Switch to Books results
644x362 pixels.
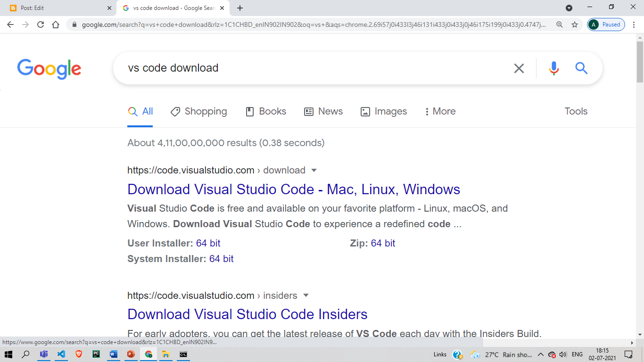[x=266, y=112]
